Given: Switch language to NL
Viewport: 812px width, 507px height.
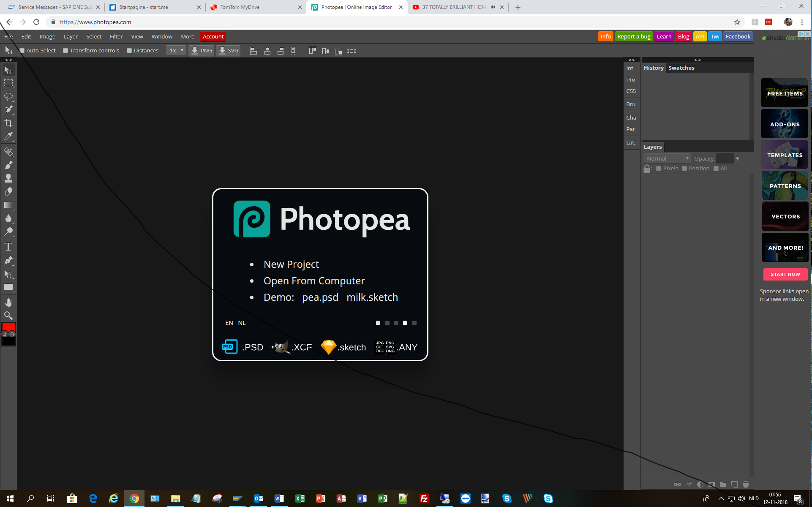Looking at the screenshot, I should click(242, 323).
